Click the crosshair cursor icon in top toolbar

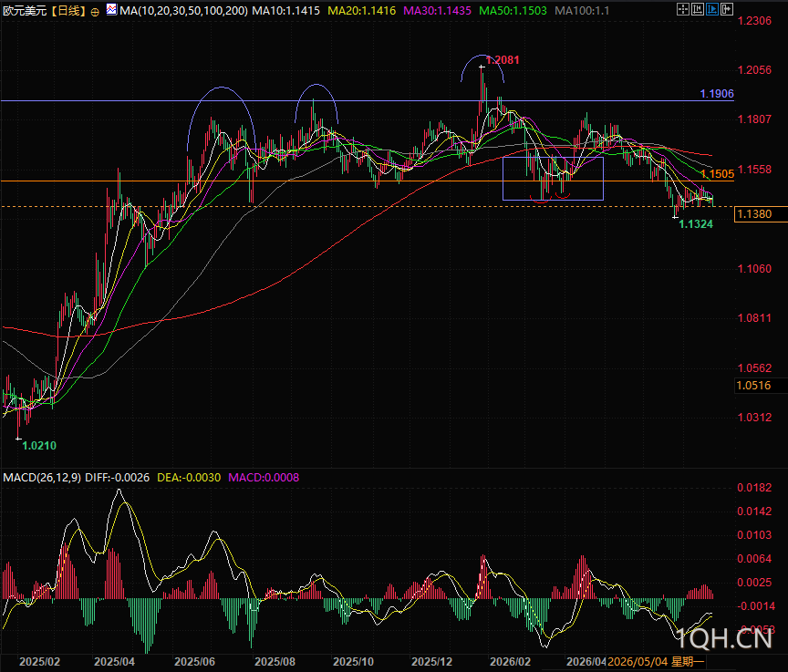pyautogui.click(x=682, y=9)
